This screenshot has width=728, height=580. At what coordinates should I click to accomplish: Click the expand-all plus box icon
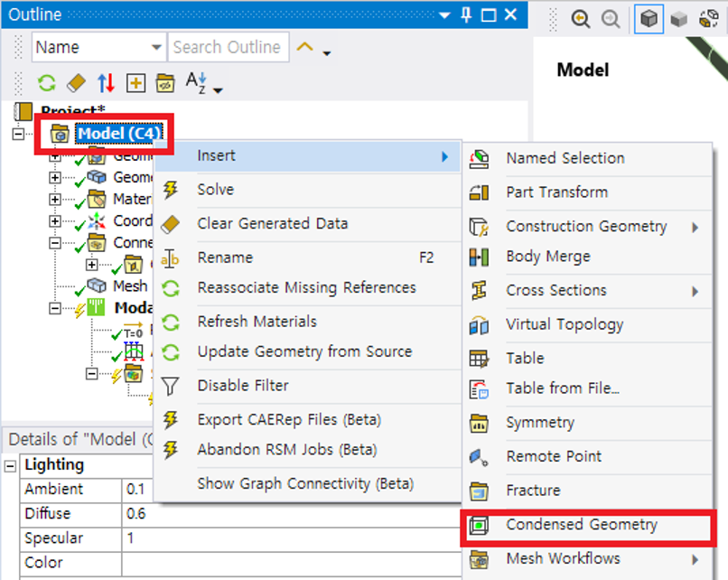pos(135,83)
